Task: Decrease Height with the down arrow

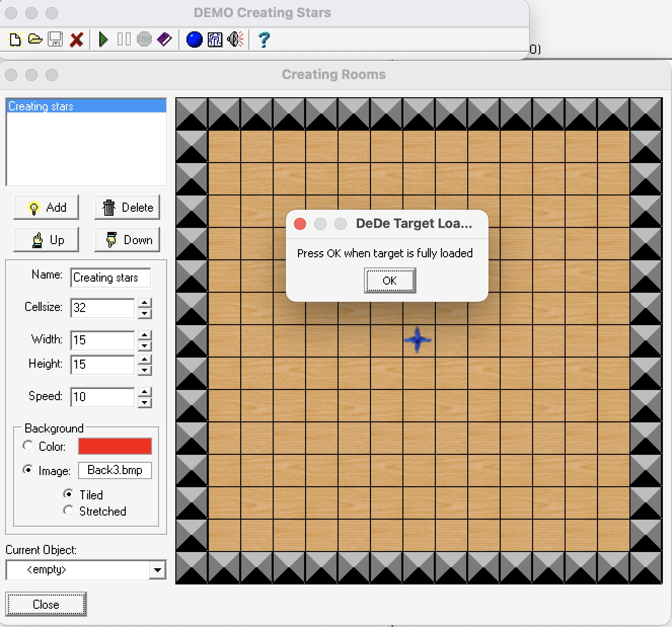Action: click(145, 370)
